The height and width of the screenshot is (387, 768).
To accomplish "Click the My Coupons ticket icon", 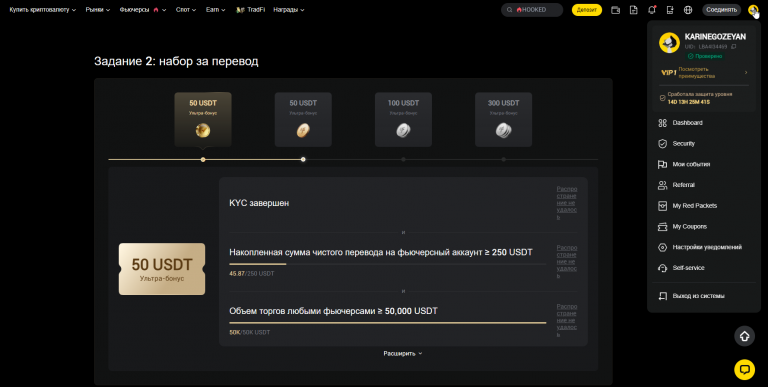I will click(663, 227).
